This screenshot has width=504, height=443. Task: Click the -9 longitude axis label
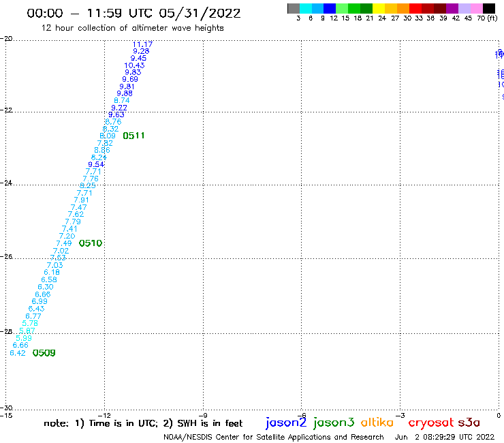coord(203,415)
